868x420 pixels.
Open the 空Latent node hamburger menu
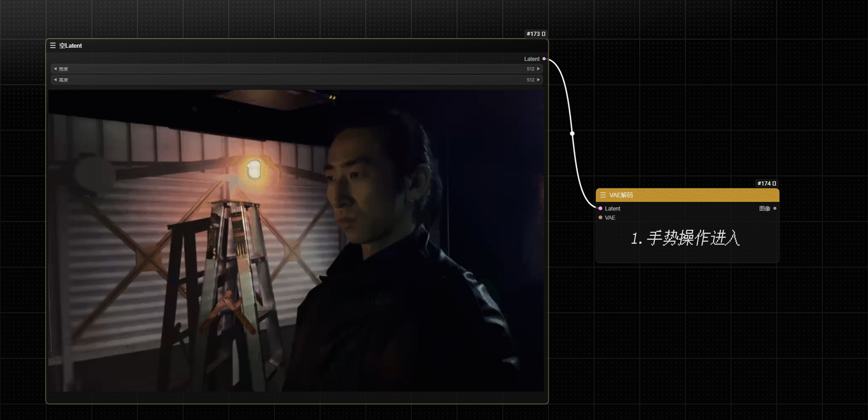pyautogui.click(x=53, y=46)
